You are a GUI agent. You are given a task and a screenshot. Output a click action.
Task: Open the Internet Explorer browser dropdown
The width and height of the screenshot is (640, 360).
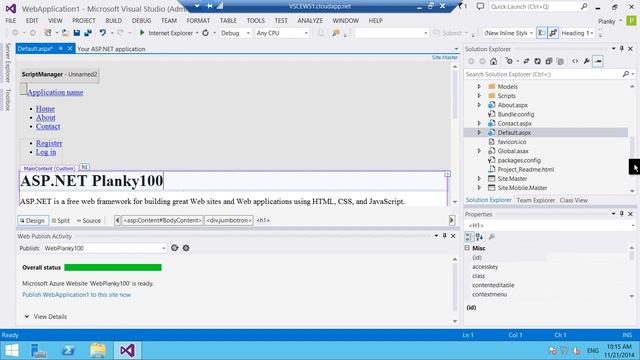coord(197,33)
